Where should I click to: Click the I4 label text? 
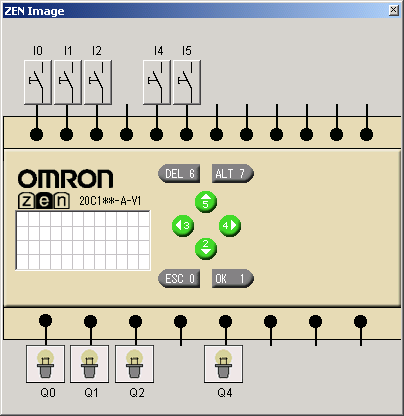coord(158,51)
